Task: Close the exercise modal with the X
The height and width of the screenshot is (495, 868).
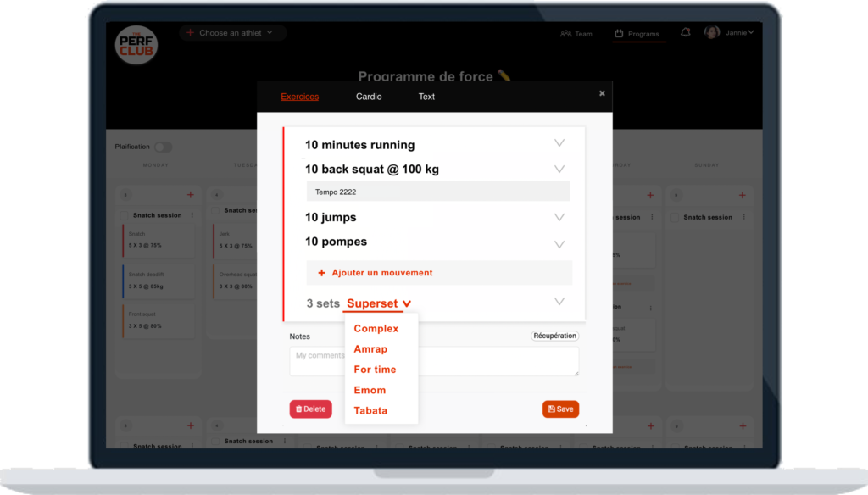Action: pos(602,93)
